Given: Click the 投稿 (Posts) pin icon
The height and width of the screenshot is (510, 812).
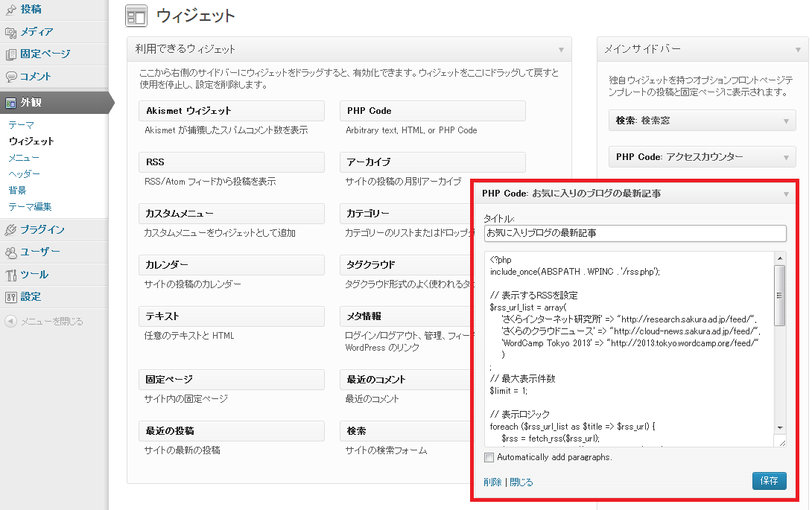Looking at the screenshot, I should 10,10.
